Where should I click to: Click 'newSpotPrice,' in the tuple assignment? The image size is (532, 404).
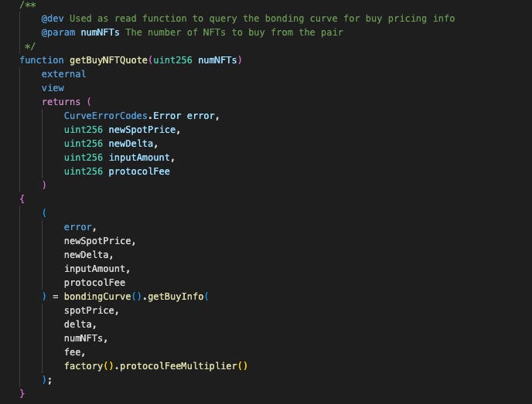pos(100,241)
